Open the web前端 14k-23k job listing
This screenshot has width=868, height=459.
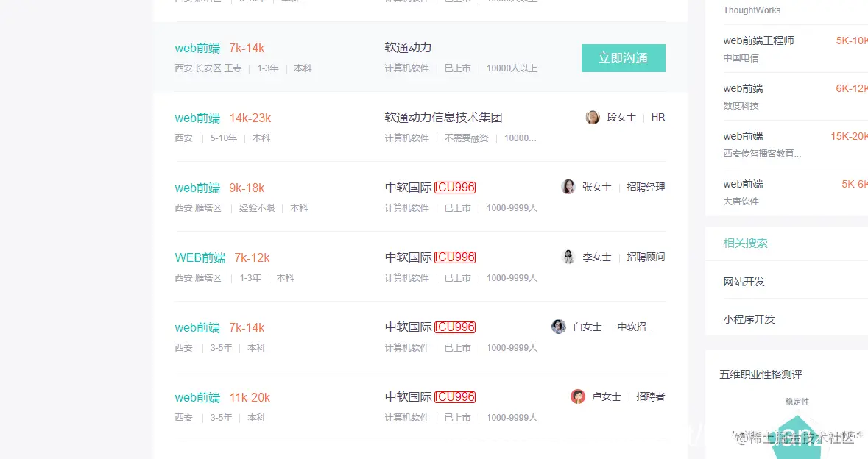point(197,118)
